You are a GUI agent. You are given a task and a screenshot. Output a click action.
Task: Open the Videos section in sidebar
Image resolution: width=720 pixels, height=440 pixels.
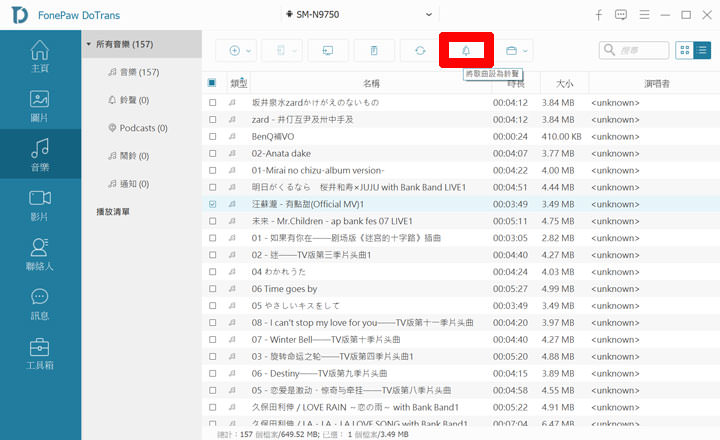[x=40, y=205]
